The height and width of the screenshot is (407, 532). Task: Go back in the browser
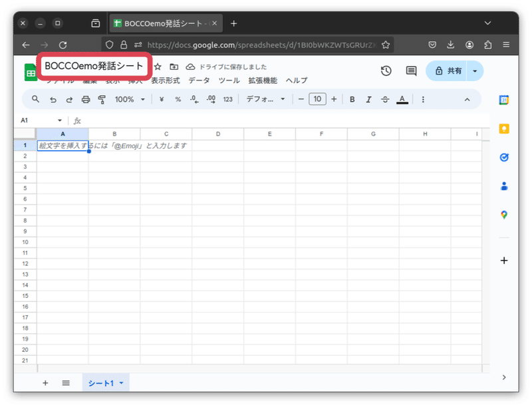[26, 45]
